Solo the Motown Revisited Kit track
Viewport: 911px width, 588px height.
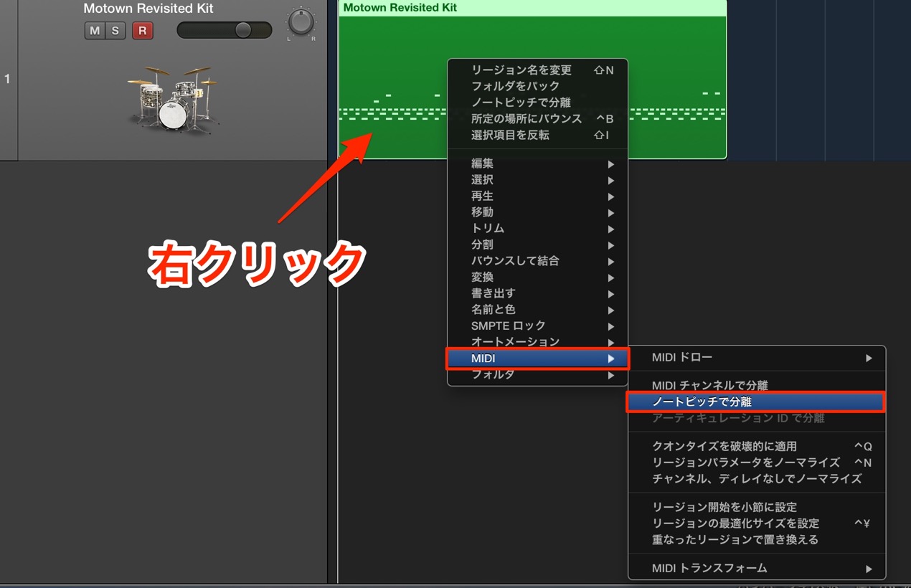[115, 31]
